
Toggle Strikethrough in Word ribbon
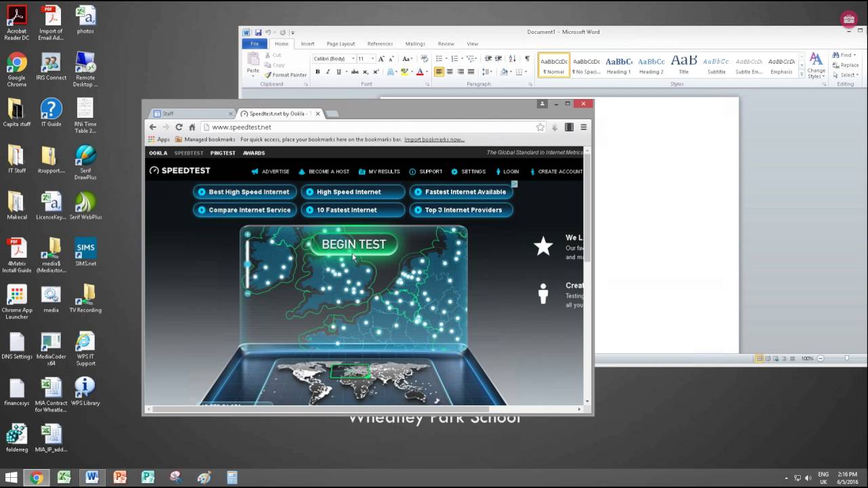coord(355,72)
